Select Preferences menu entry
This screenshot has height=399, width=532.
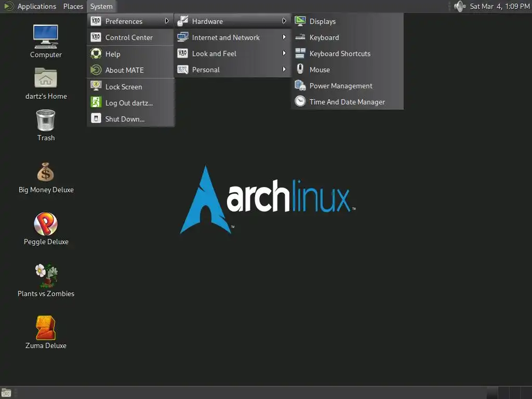130,21
